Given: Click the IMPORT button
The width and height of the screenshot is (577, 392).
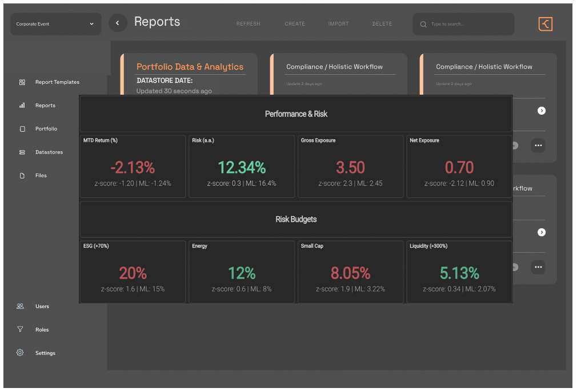Looking at the screenshot, I should (338, 24).
